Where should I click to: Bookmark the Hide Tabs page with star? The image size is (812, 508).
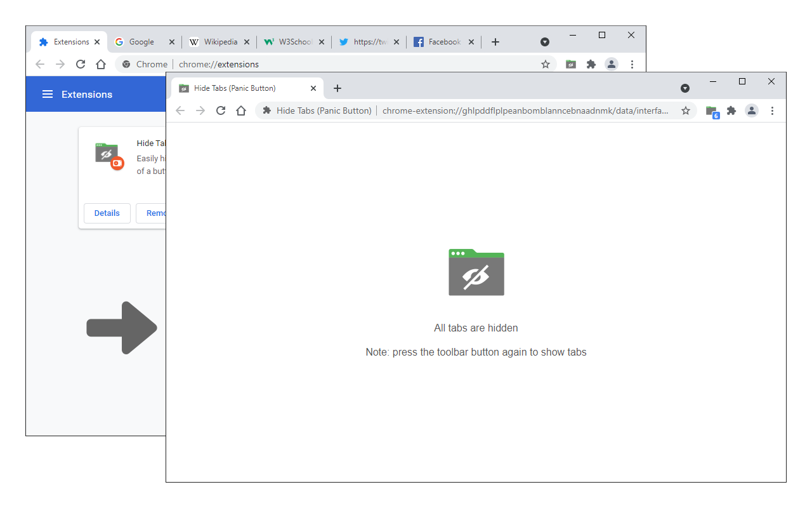685,110
